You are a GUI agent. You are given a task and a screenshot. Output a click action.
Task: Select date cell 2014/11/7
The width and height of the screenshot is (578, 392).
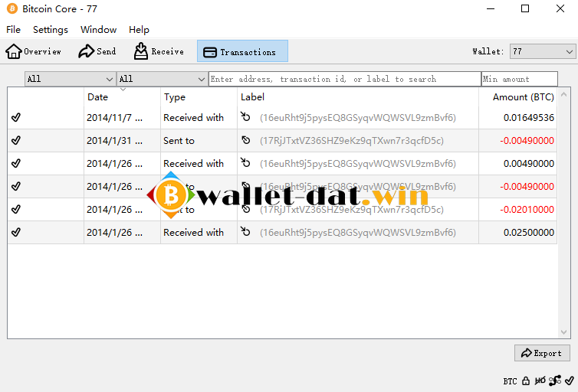tap(114, 118)
